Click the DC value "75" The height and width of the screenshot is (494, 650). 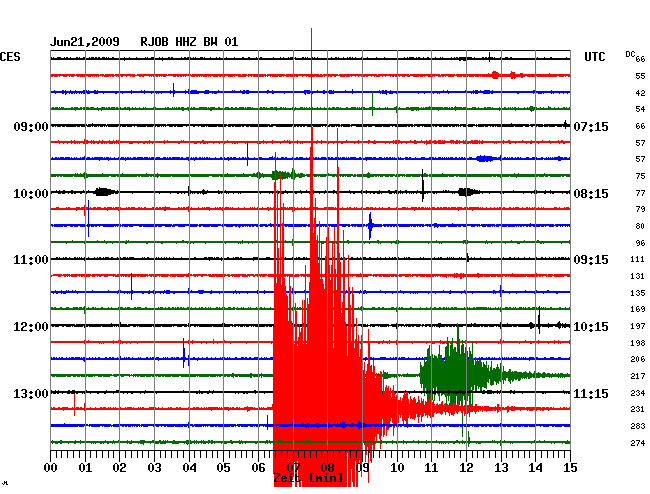point(640,176)
